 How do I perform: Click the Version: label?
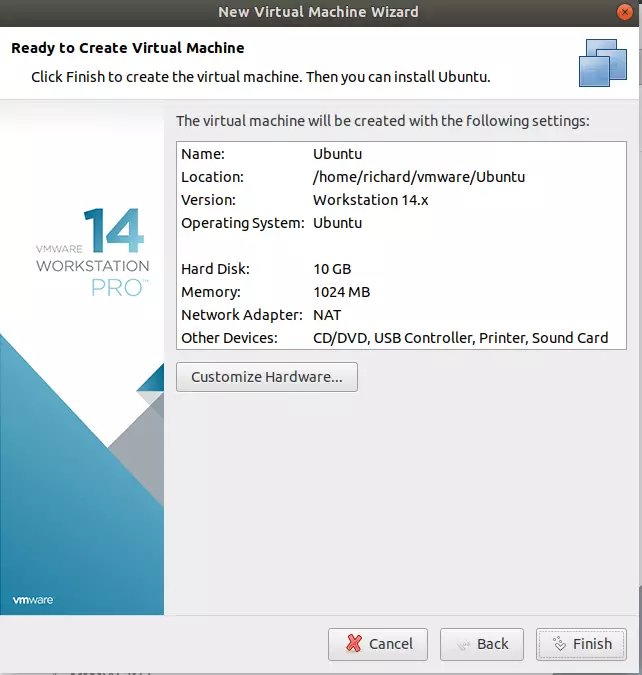208,200
